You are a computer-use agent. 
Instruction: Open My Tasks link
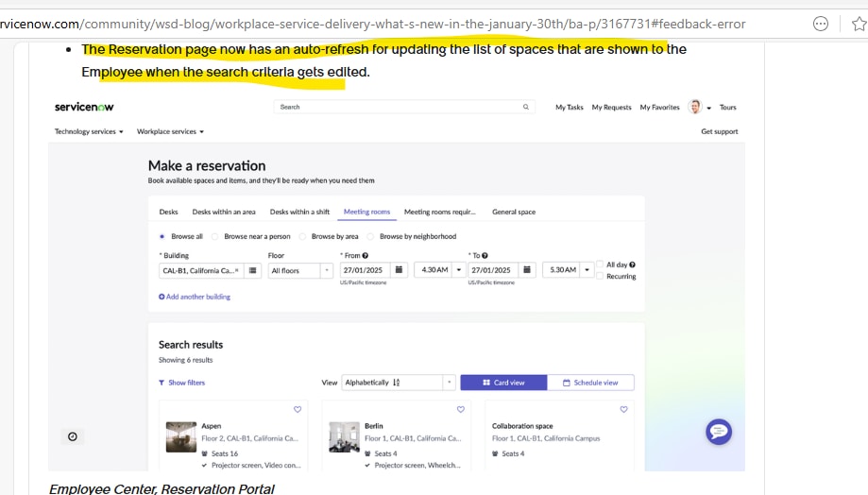570,108
